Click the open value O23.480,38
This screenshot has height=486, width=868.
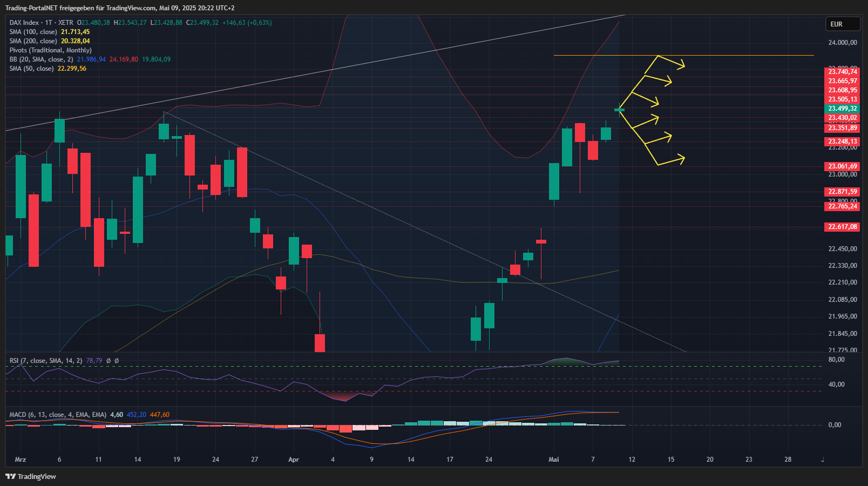(93, 23)
